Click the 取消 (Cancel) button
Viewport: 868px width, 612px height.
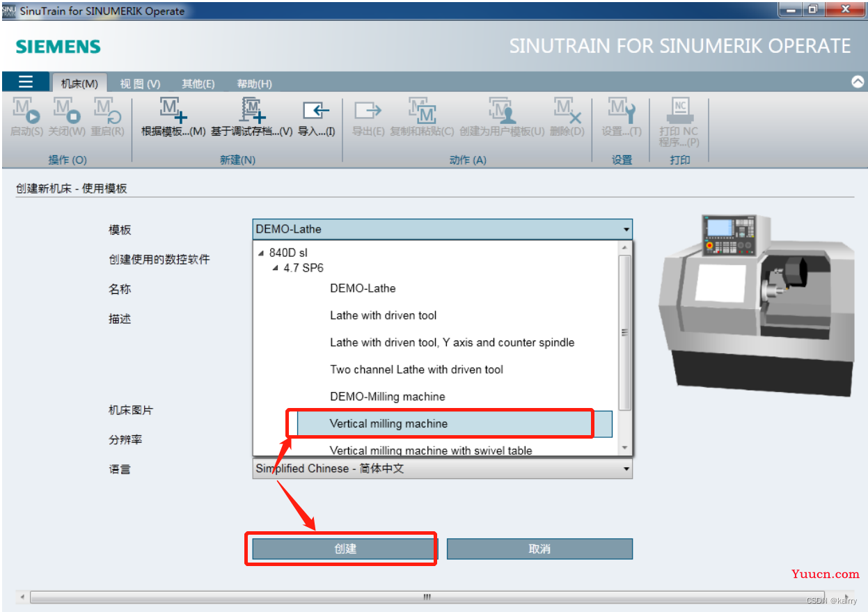(x=539, y=549)
